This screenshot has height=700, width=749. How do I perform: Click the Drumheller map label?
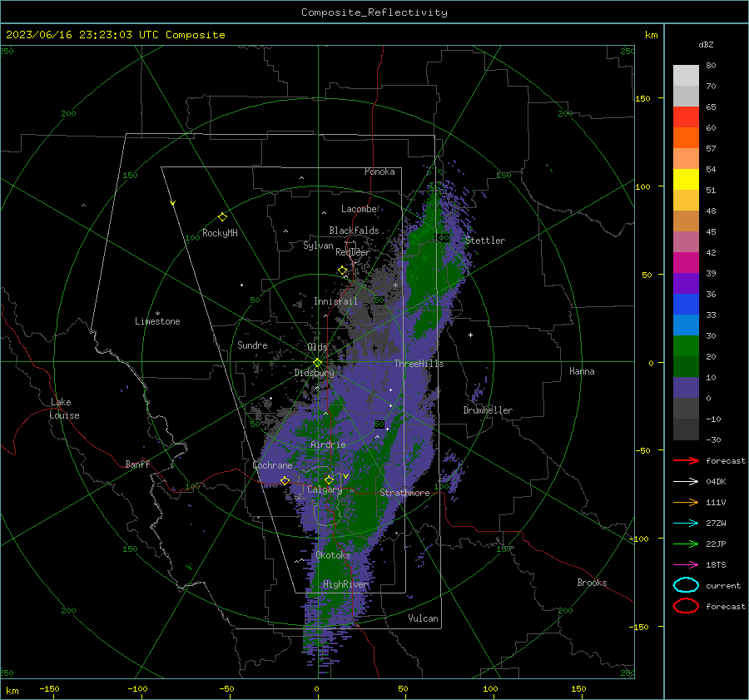pos(488,410)
